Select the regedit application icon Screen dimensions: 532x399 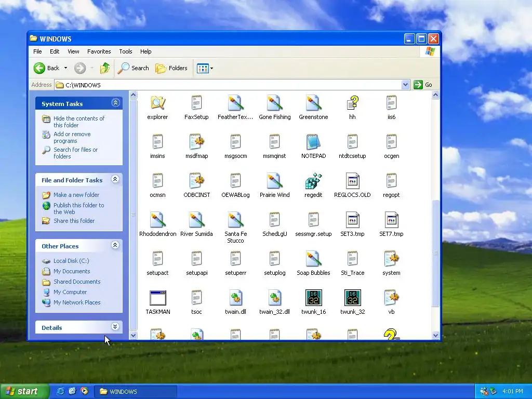tap(313, 181)
